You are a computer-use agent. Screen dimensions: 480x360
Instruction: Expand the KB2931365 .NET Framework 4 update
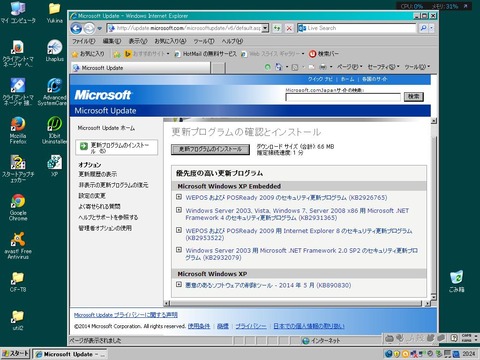click(179, 210)
